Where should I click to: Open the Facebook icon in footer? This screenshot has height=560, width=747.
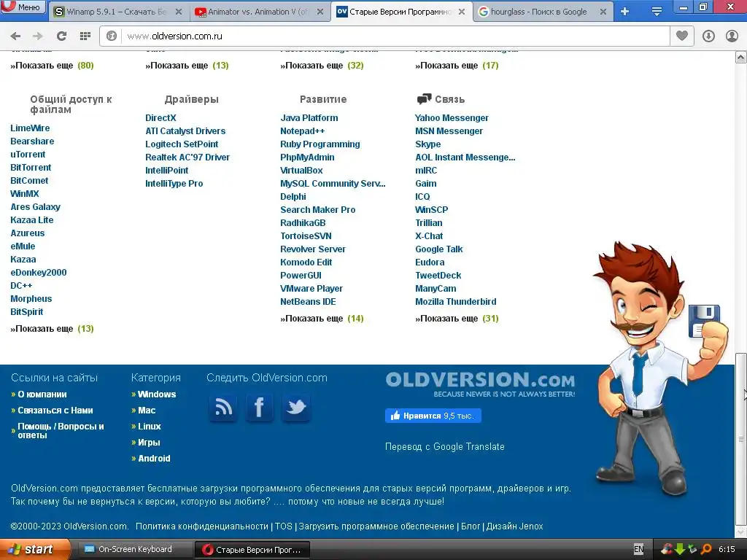click(x=259, y=407)
